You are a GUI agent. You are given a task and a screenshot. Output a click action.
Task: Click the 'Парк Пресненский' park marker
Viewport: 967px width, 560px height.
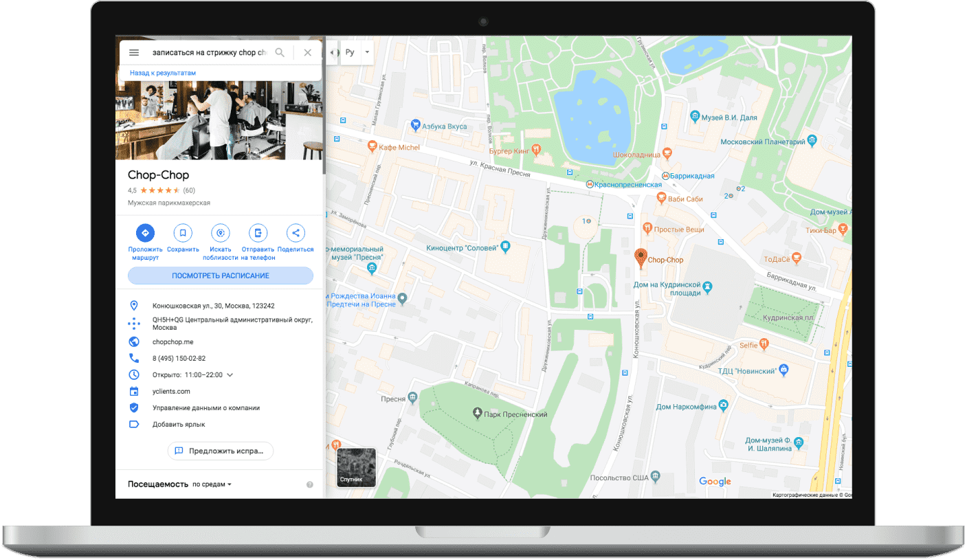pyautogui.click(x=478, y=413)
